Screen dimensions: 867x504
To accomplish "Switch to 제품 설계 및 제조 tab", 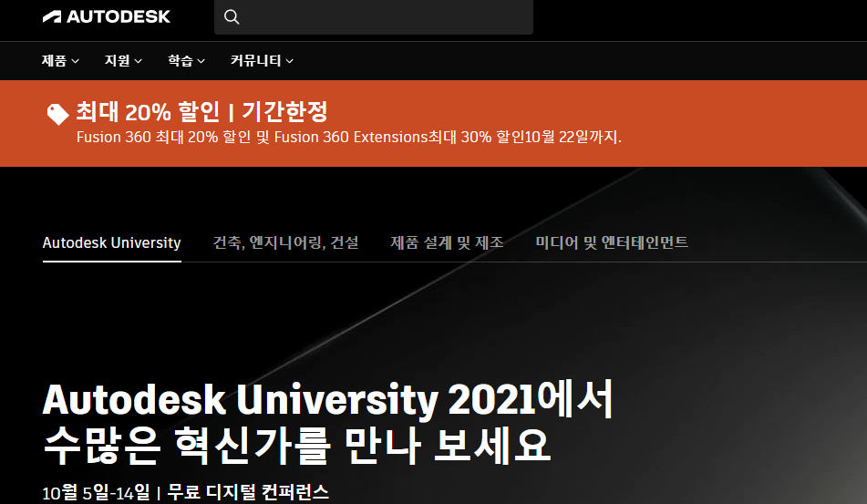I will [447, 242].
